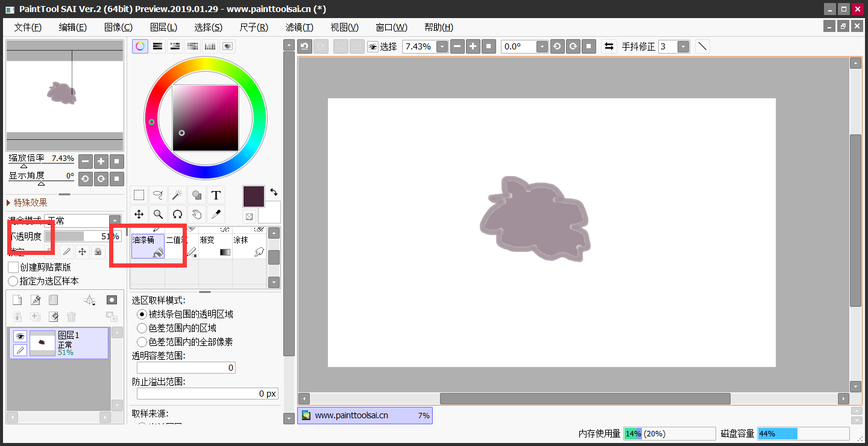Open 帮助(H) menu
868x446 pixels.
[x=439, y=27]
